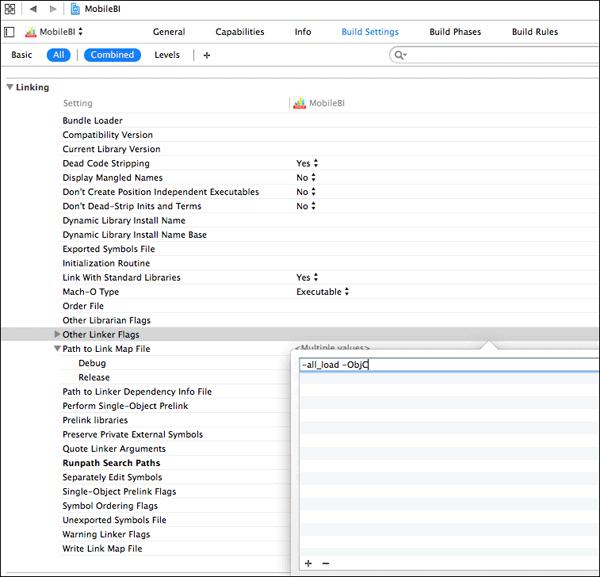The height and width of the screenshot is (577, 600).
Task: Collapse Path to Link Map File
Action: (57, 349)
